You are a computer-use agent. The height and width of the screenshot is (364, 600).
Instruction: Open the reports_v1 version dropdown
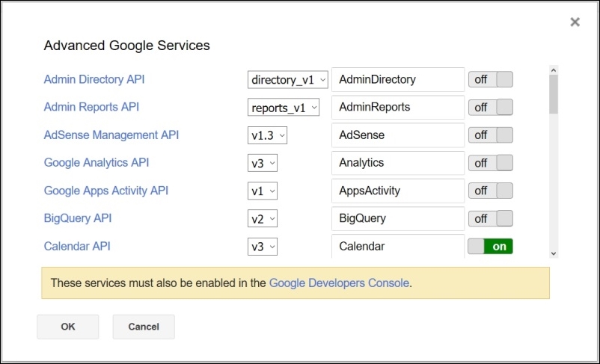coord(284,108)
